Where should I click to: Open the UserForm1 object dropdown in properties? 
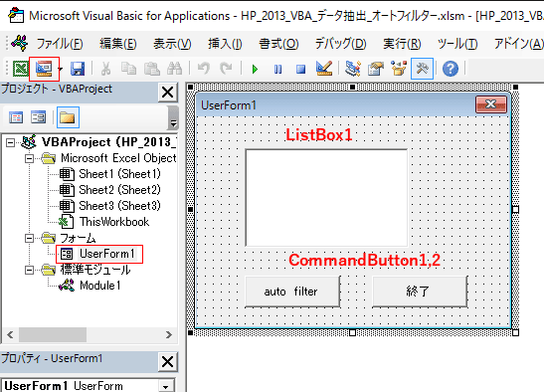pos(165,386)
